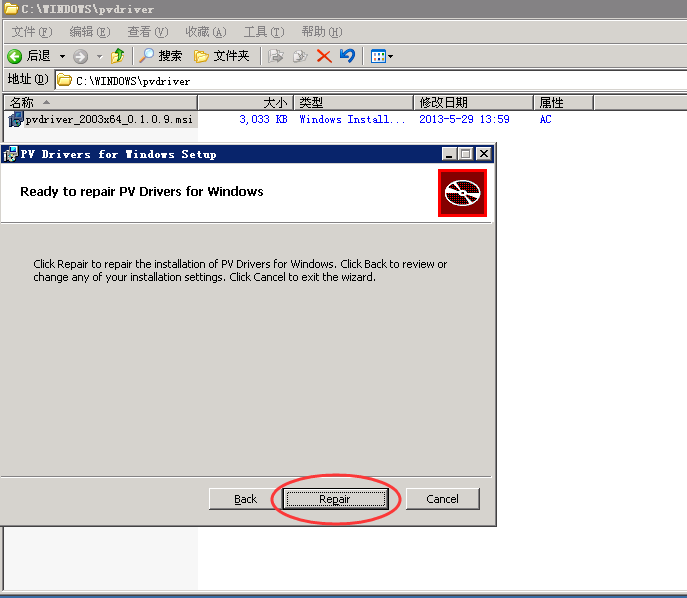The height and width of the screenshot is (598, 687).
Task: Open the Search (搜索) toolbar button
Action: (x=160, y=56)
